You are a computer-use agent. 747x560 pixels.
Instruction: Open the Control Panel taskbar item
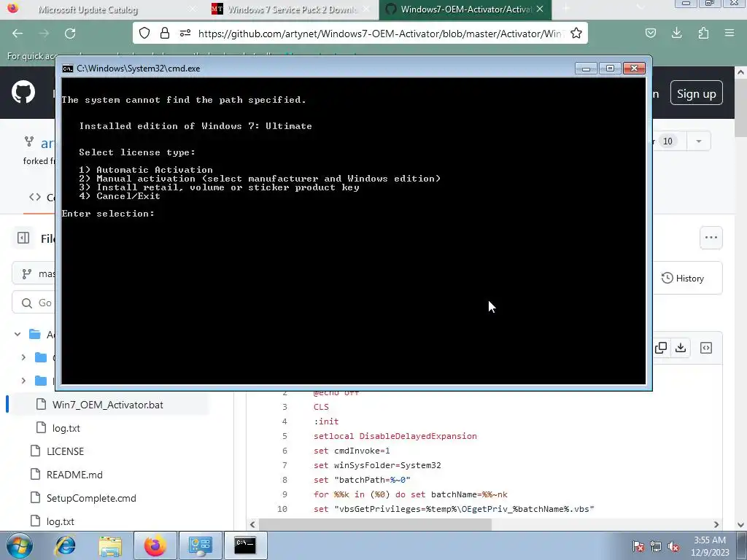200,545
